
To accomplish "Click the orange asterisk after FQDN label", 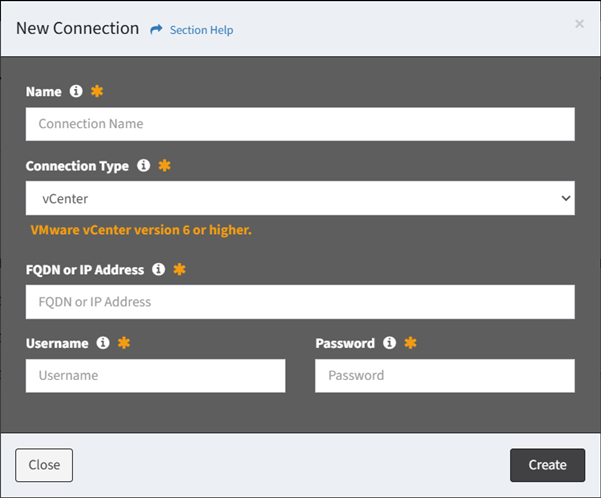I will (180, 269).
